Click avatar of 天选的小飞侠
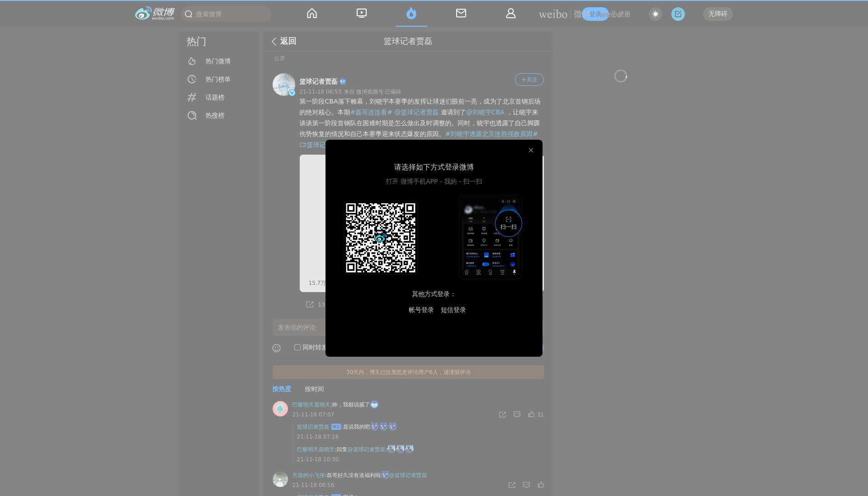The width and height of the screenshot is (868, 496). [x=280, y=479]
